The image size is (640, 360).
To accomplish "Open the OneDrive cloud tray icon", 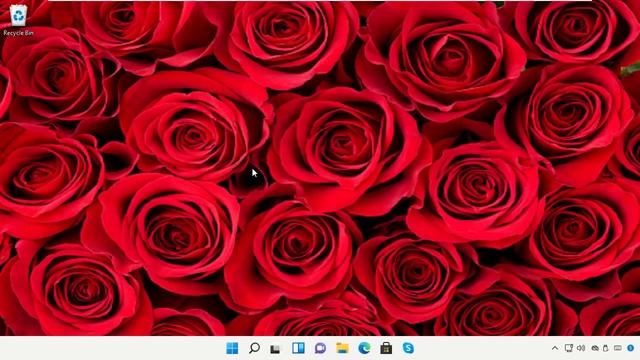I will pos(595,348).
